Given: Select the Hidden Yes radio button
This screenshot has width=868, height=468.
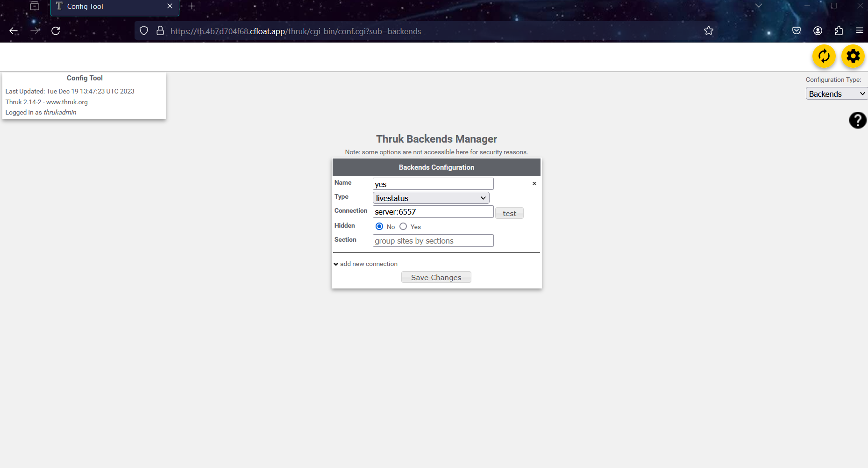Looking at the screenshot, I should (x=403, y=226).
